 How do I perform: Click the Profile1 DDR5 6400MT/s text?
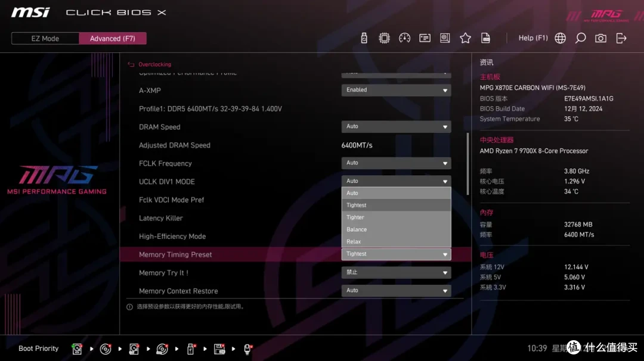click(210, 109)
